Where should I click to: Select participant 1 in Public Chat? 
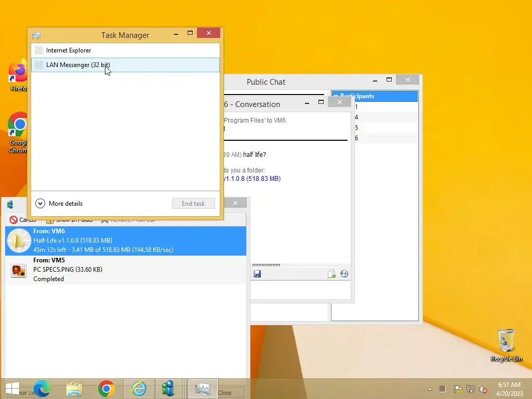(x=386, y=107)
